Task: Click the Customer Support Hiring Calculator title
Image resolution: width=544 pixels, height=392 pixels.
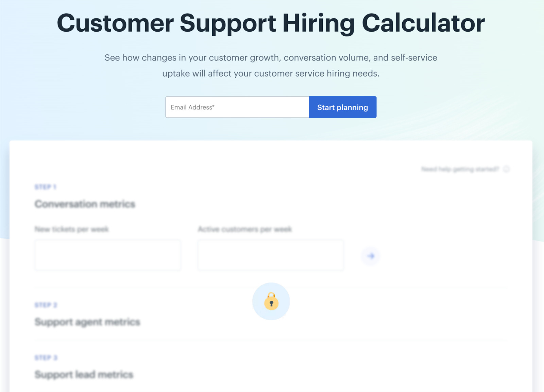Action: 271,22
